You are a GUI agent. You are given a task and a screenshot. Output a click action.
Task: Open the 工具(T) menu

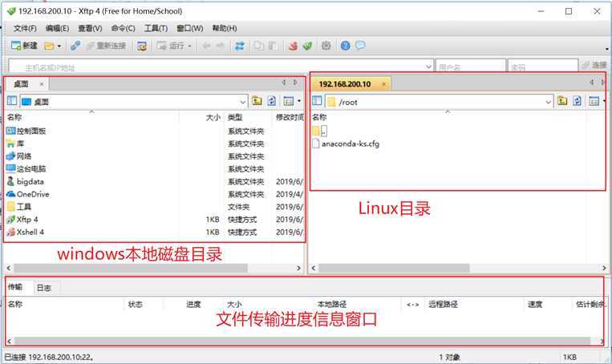[x=156, y=28]
